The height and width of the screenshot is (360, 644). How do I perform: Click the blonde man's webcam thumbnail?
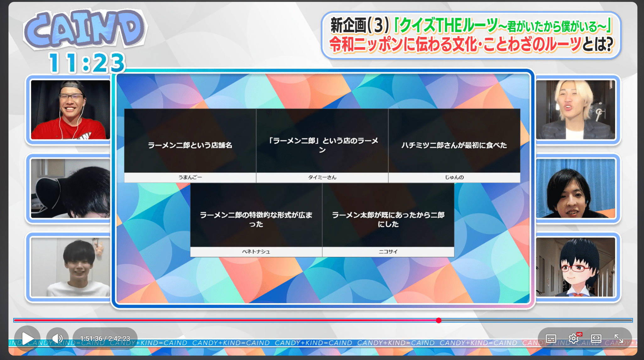576,110
